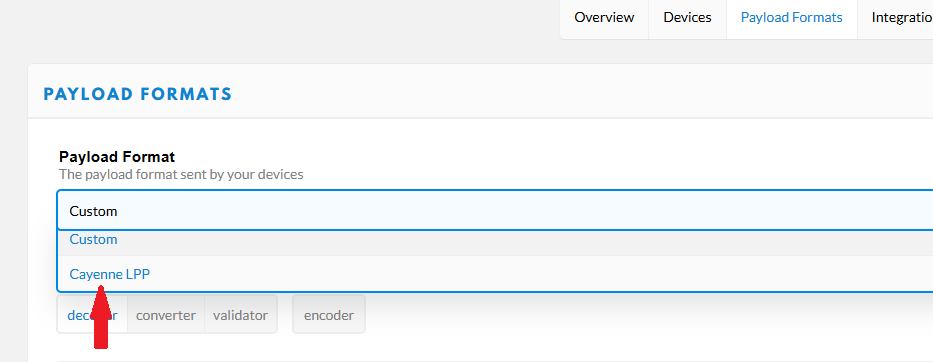933x362 pixels.
Task: Click the Cayenne LPP link text
Action: click(x=110, y=274)
